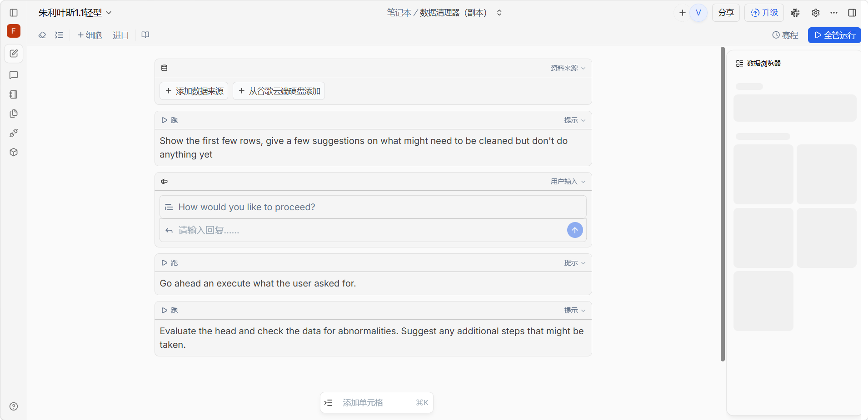
Task: Click the + 细胞 add cell button
Action: click(x=90, y=35)
